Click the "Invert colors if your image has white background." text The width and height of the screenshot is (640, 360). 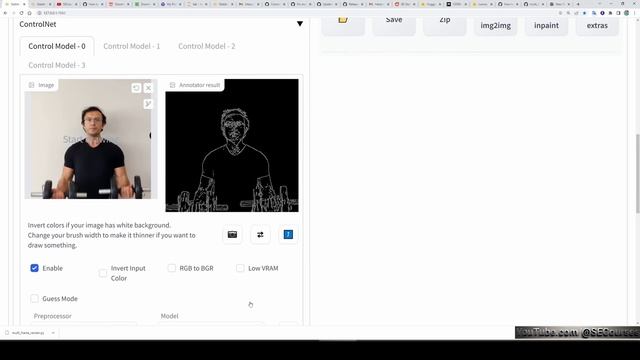(99, 225)
